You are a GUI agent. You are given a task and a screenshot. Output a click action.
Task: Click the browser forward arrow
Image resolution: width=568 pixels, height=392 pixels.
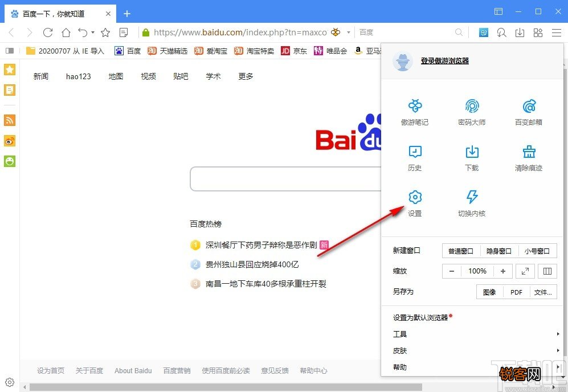click(30, 32)
